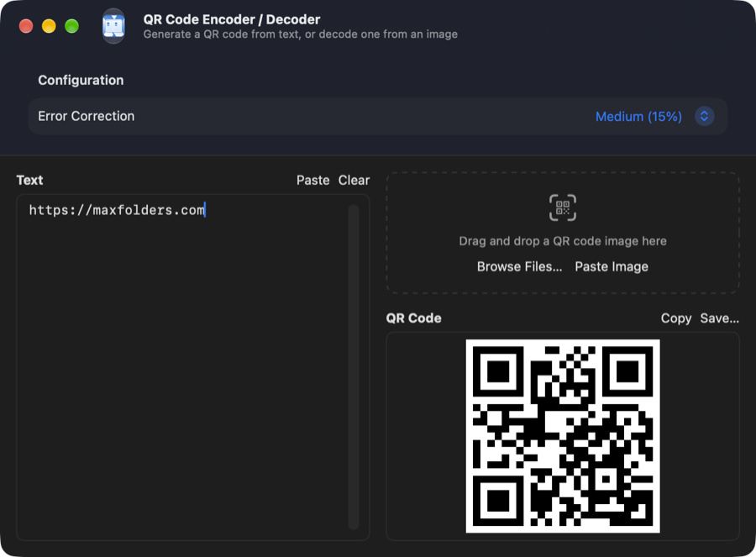The height and width of the screenshot is (557, 756).
Task: Paste text into the Text field
Action: pos(313,181)
